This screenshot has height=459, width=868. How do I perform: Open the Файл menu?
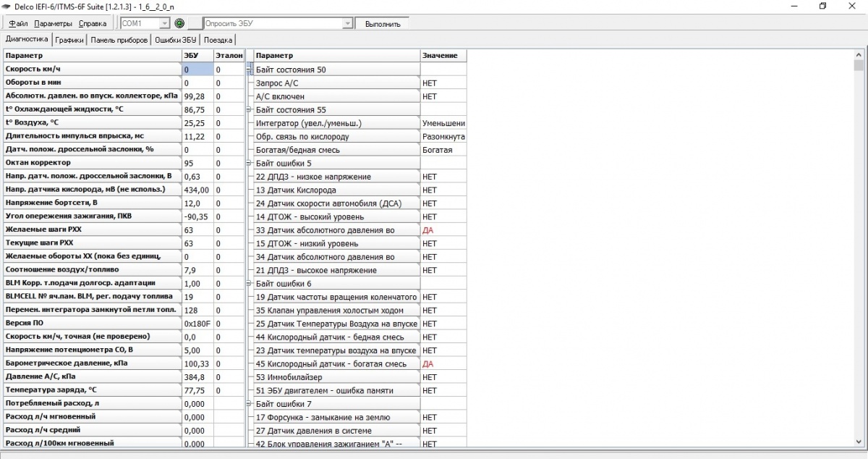click(x=19, y=23)
